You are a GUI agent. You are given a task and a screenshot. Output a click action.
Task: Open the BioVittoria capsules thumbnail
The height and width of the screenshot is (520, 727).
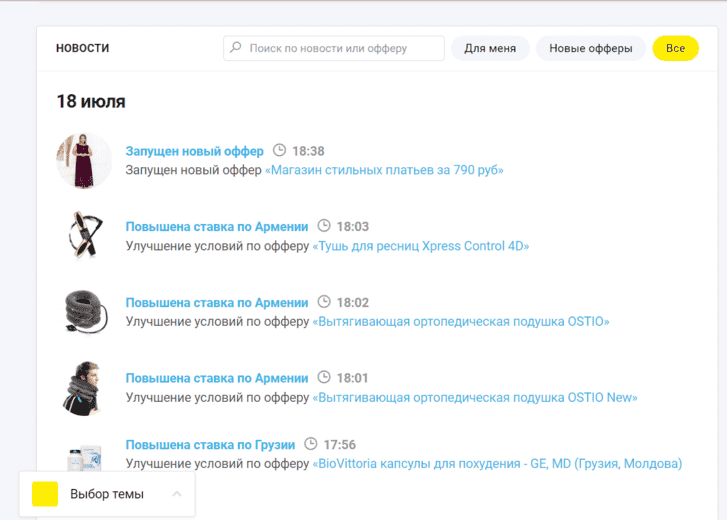(x=85, y=458)
